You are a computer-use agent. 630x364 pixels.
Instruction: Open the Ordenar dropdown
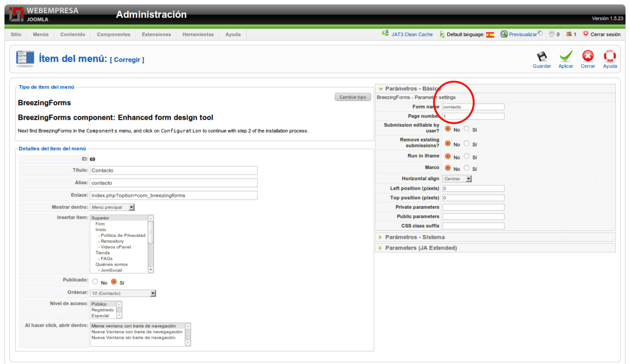(123, 294)
